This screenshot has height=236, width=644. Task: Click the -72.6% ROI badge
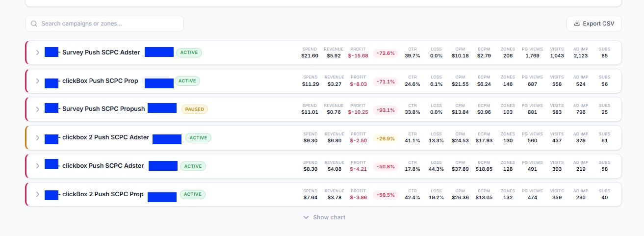(x=386, y=53)
